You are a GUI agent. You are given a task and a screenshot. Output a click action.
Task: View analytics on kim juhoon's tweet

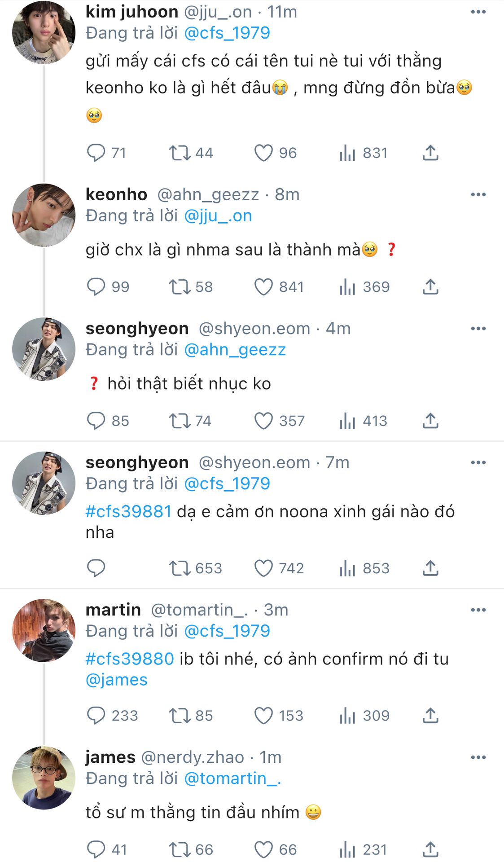[x=347, y=153]
